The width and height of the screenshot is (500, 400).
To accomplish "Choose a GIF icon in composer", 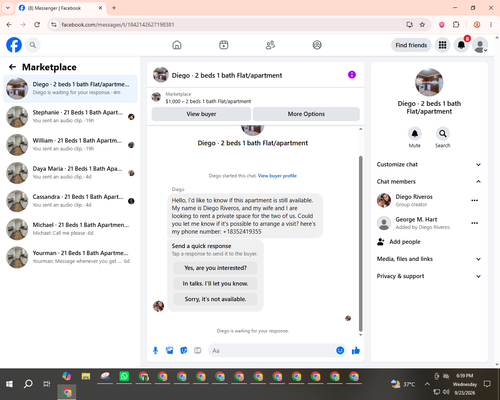I will point(198,350).
